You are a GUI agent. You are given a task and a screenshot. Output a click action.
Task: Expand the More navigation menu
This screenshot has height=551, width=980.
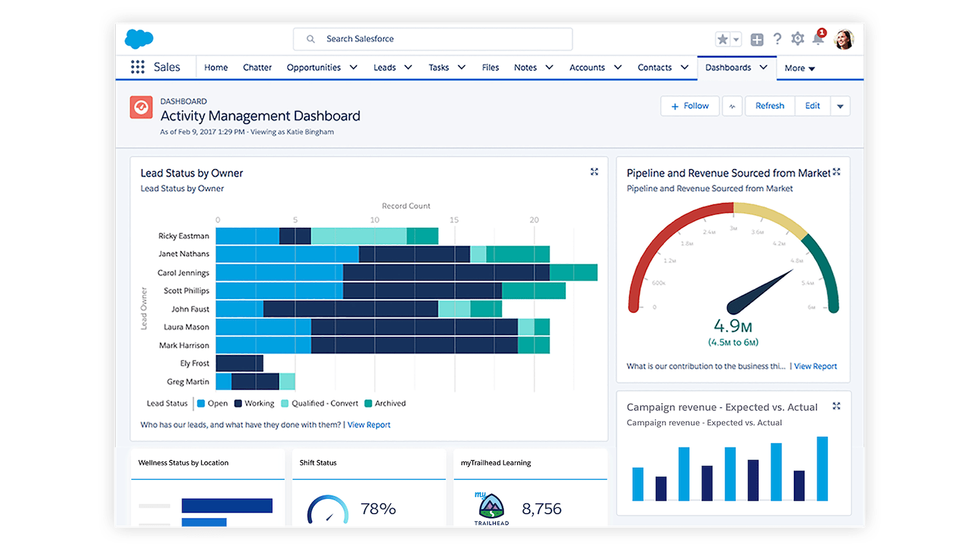(800, 68)
